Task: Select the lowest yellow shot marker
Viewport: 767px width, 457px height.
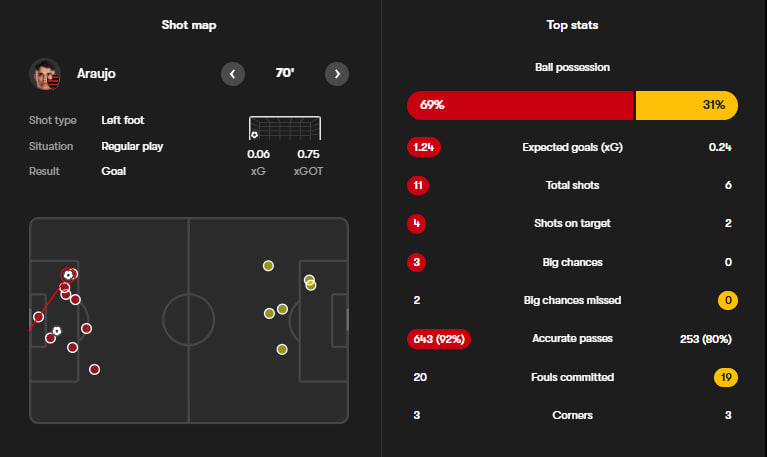Action: 282,349
